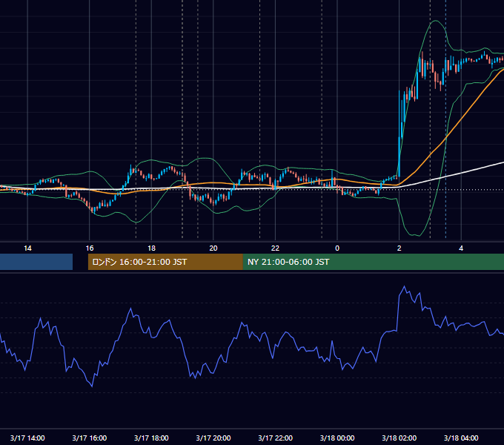The height and width of the screenshot is (445, 504).
Task: Click the 3/18 00:00 time label
Action: [x=337, y=438]
